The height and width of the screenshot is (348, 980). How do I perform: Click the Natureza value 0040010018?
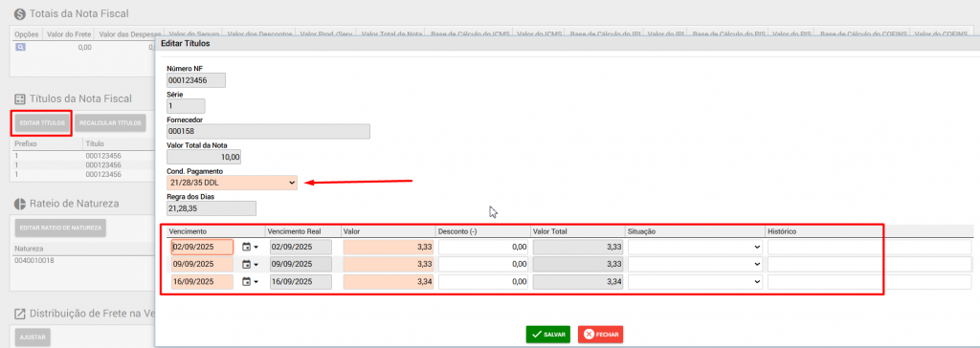click(34, 261)
